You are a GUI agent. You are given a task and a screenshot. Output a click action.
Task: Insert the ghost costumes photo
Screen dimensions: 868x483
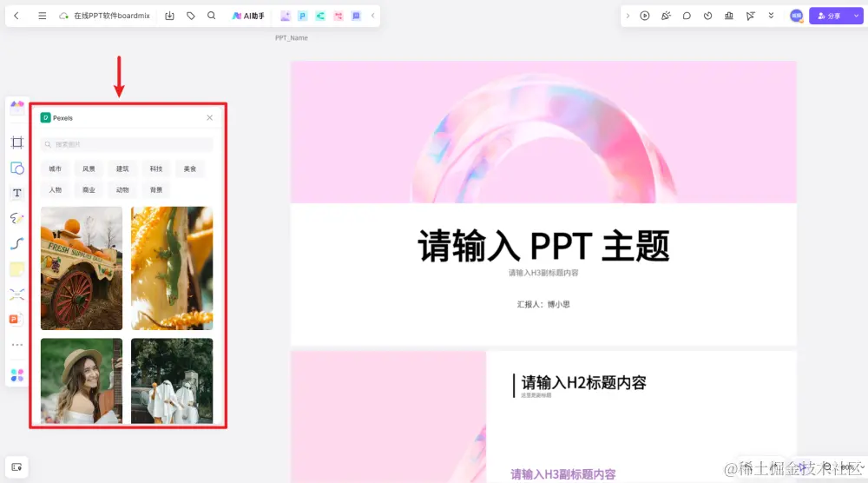coord(172,381)
